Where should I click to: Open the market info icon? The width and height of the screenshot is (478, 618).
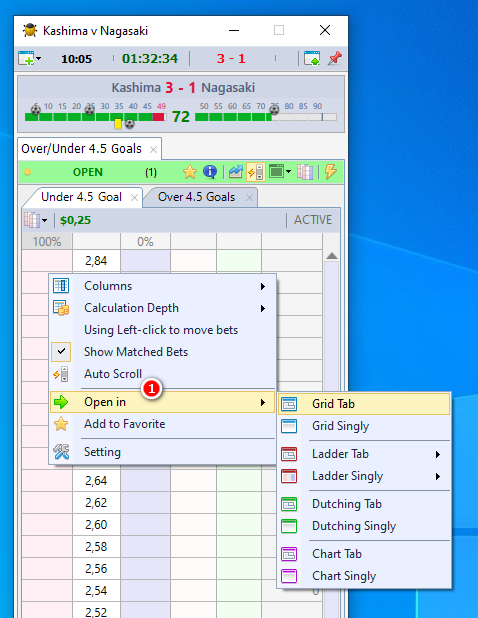[210, 172]
